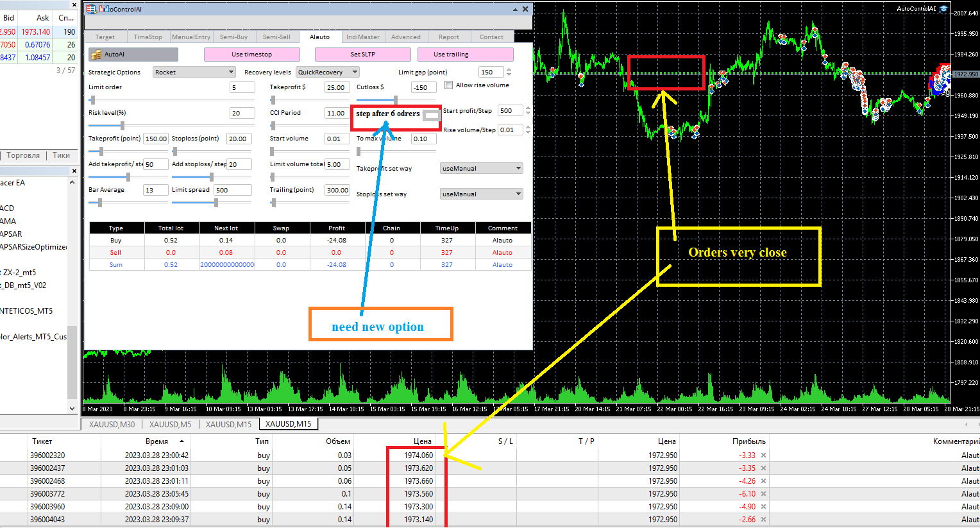Click the CCI Period input field
Image resolution: width=980 pixels, height=528 pixels.
[337, 113]
